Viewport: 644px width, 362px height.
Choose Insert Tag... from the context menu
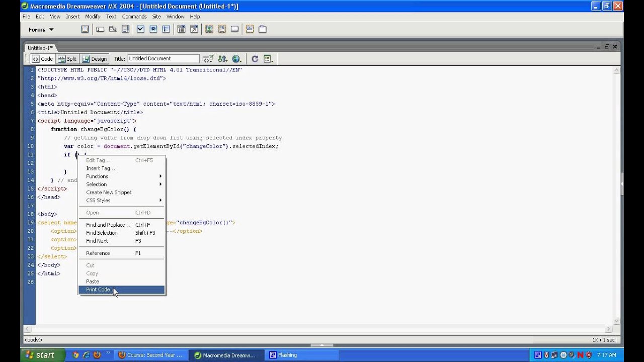[x=122, y=168]
